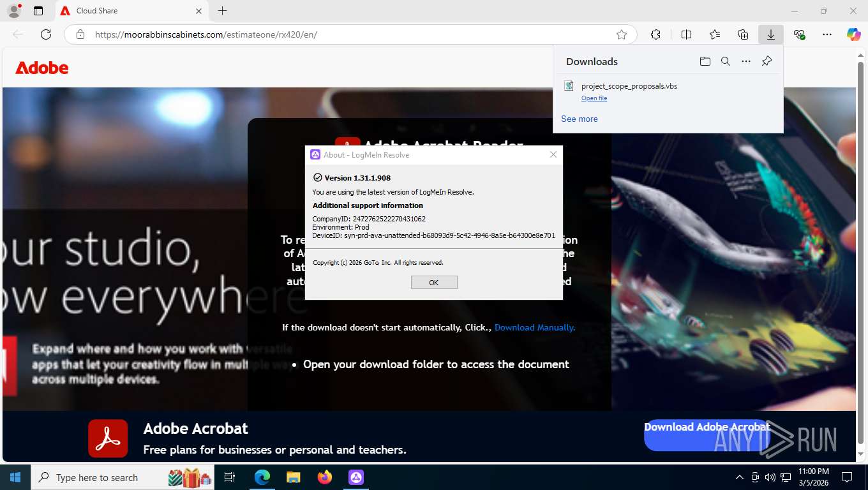Screen dimensions: 868x490
Task: Open downloads folder icon in Downloads panel
Action: pos(705,61)
